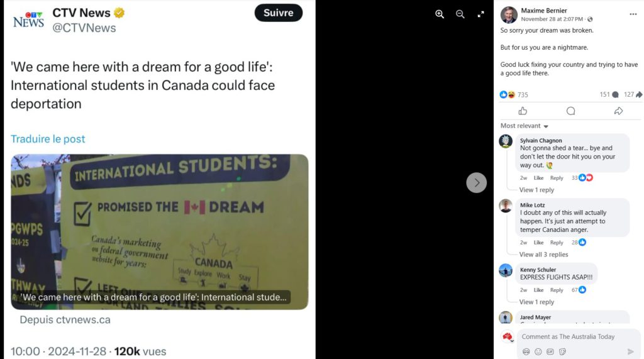Like the post with thumbs-up icon

[x=523, y=111]
